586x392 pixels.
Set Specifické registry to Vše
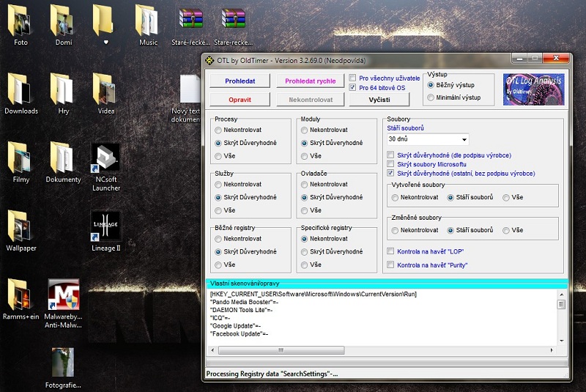pyautogui.click(x=304, y=265)
